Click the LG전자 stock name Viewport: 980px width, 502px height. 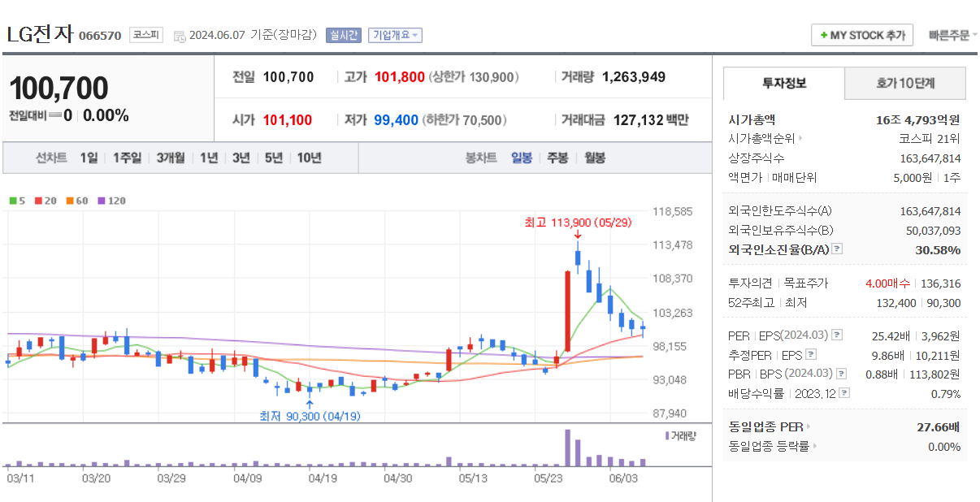click(40, 35)
